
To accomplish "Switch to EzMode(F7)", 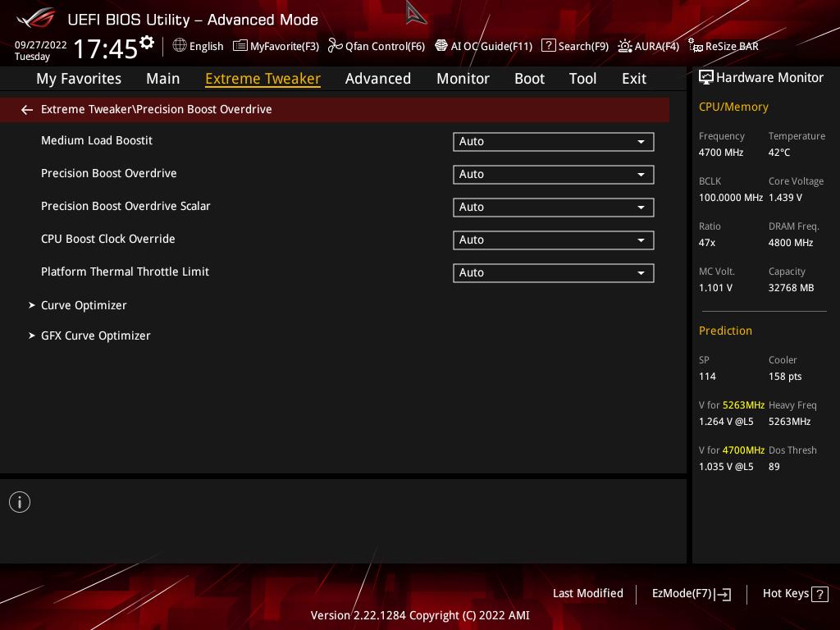I will click(691, 594).
